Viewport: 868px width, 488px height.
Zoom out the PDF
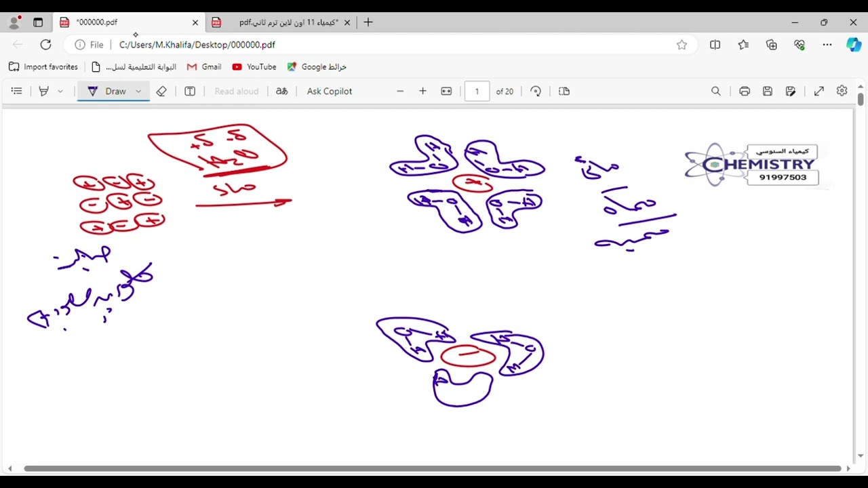pyautogui.click(x=400, y=91)
